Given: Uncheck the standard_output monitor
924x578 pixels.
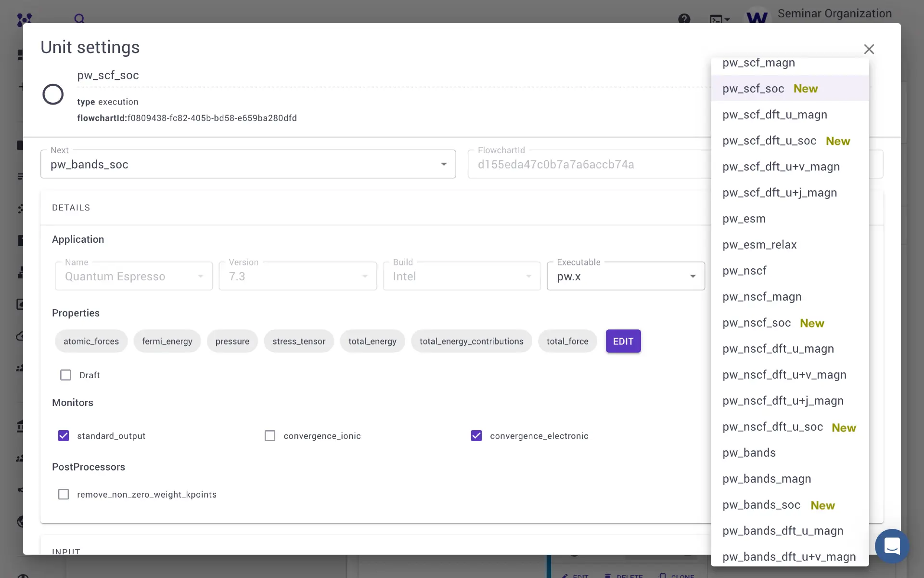Looking at the screenshot, I should (x=64, y=435).
